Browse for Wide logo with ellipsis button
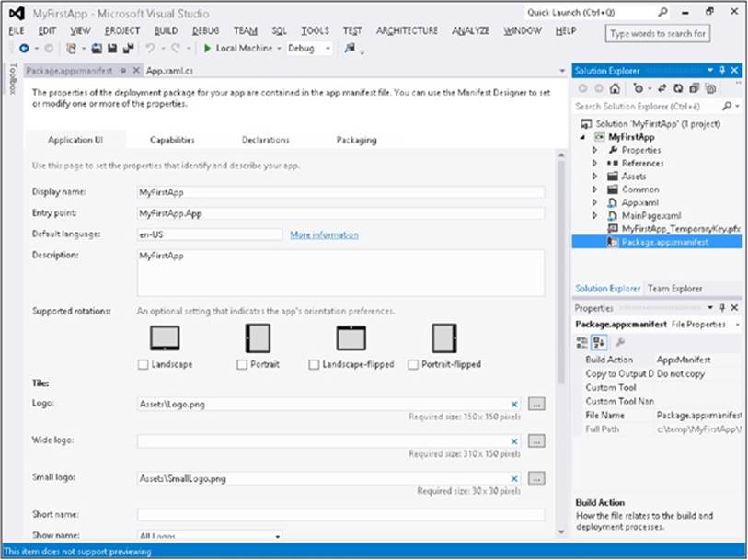 pos(536,441)
